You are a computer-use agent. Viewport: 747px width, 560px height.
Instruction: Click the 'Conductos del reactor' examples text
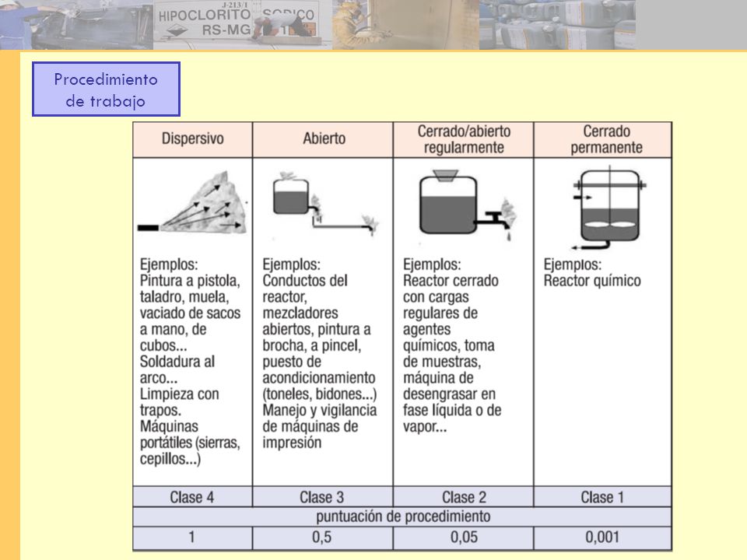pyautogui.click(x=320, y=353)
